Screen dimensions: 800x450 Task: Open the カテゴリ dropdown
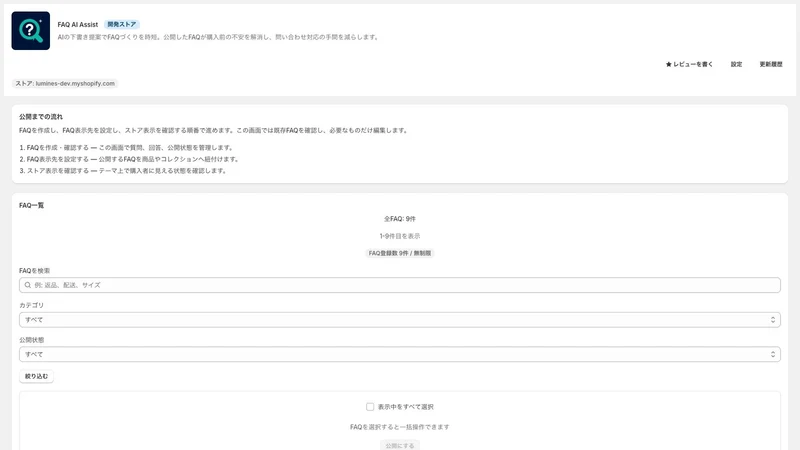tap(399, 320)
